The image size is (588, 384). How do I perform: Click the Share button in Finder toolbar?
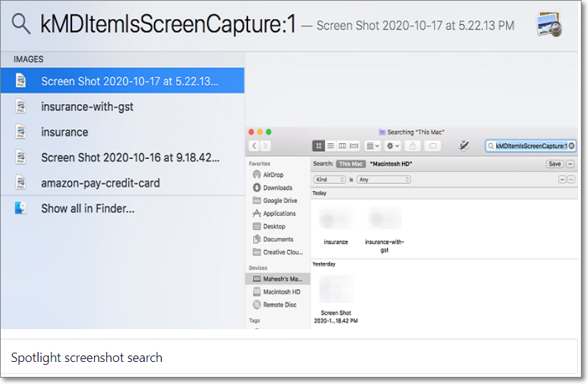pyautogui.click(x=413, y=146)
